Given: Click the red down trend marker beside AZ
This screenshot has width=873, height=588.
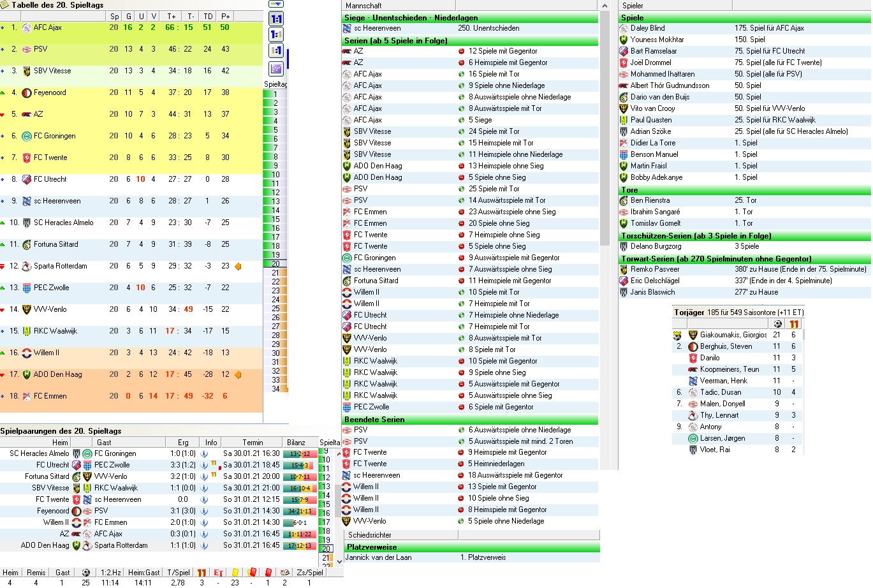Looking at the screenshot, I should pos(3,115).
